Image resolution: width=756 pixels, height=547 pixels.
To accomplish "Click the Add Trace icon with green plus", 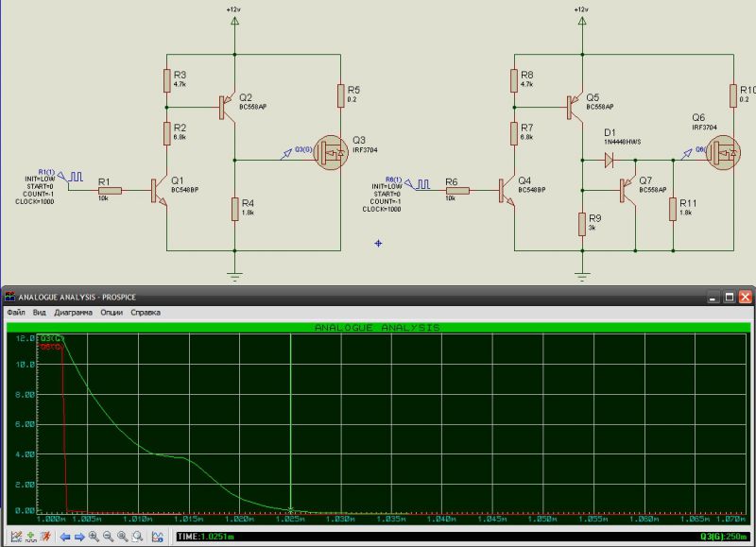I will pyautogui.click(x=30, y=537).
